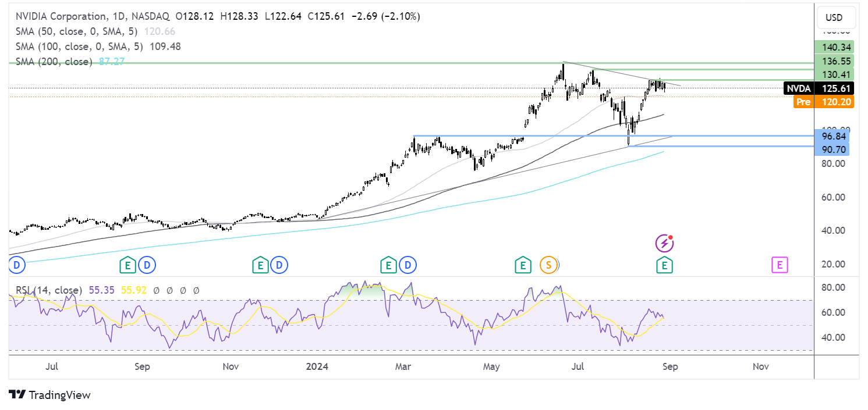Click the dividend marker at the chart's far left edge
This screenshot has width=868, height=410.
[16, 266]
